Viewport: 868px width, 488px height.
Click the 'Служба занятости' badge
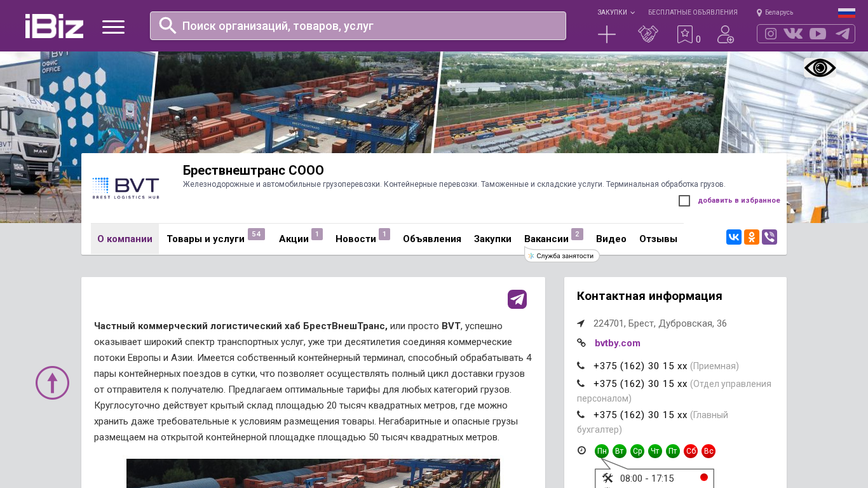click(x=562, y=256)
